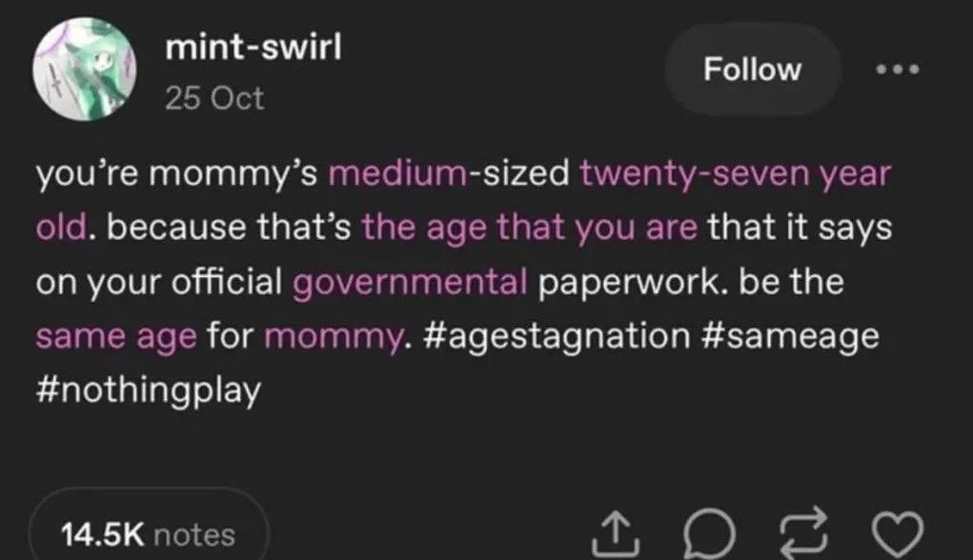View the 14.5K notes
This screenshot has height=560, width=973.
coord(148,534)
